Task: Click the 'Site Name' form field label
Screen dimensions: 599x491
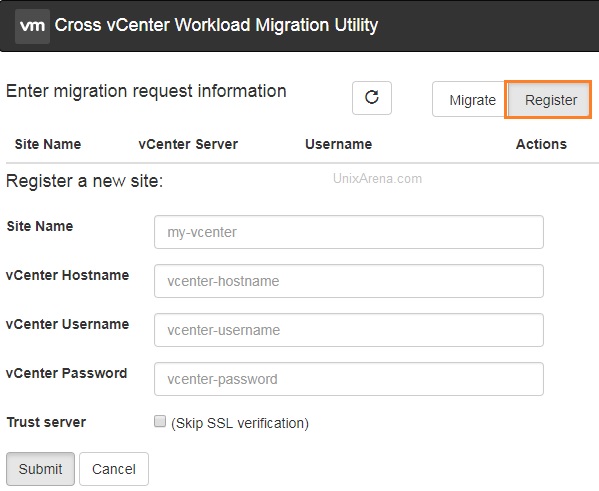Action: coord(40,226)
